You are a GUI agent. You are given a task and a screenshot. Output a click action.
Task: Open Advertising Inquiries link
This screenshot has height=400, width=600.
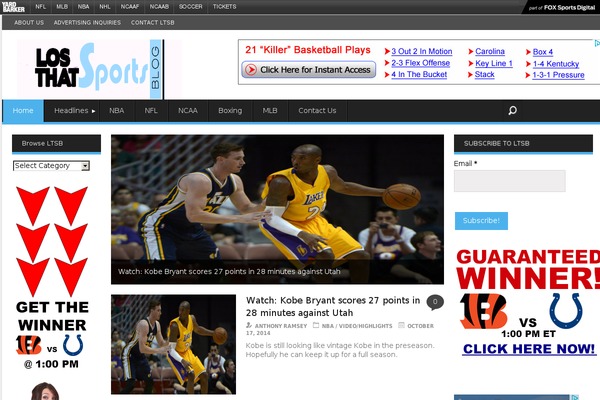87,23
